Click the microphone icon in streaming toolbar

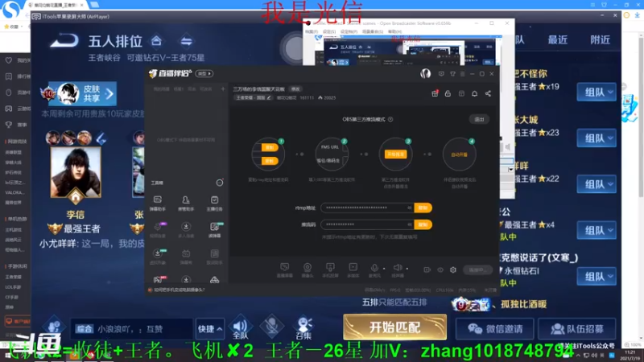tap(374, 269)
